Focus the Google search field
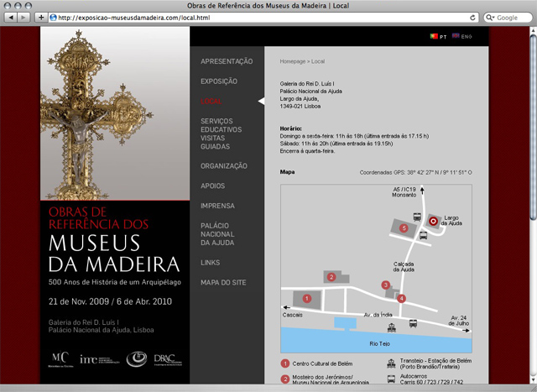The image size is (537, 392). click(x=508, y=18)
